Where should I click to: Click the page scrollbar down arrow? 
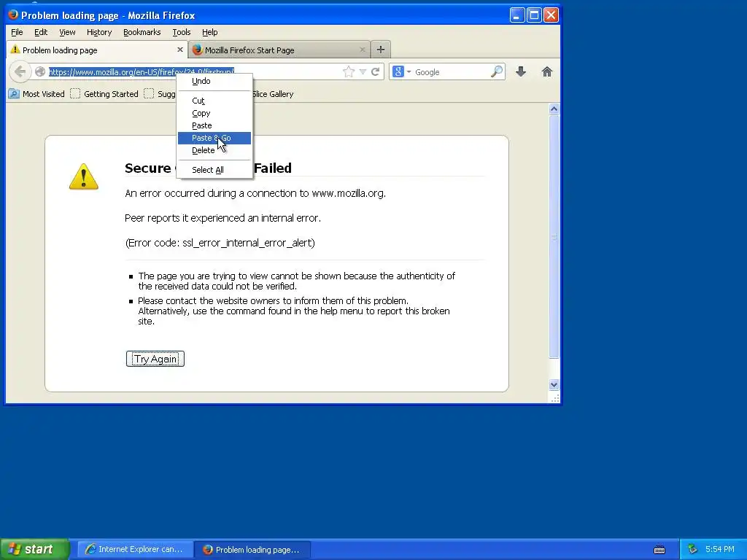(554, 385)
